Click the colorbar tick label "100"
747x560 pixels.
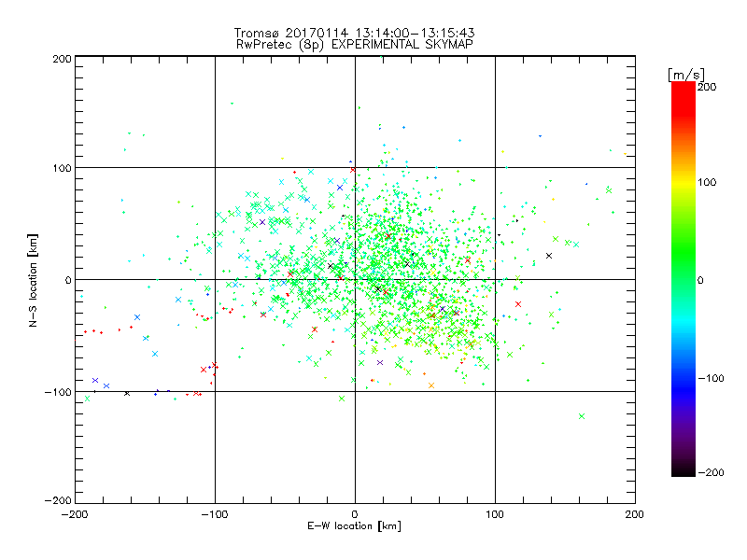click(707, 182)
